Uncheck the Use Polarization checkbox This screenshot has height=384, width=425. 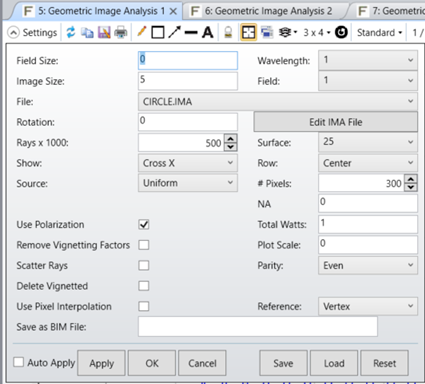click(144, 224)
